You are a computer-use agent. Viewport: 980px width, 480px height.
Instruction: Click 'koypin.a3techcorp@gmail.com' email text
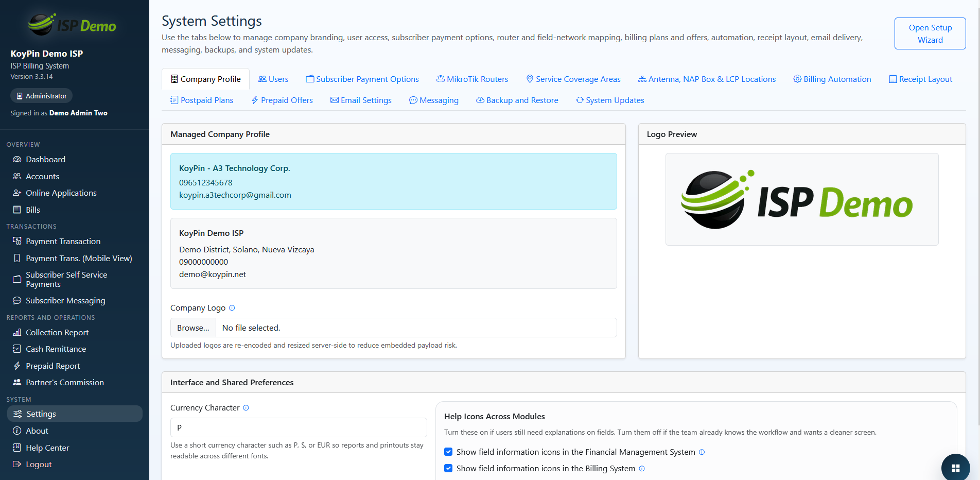tap(235, 195)
